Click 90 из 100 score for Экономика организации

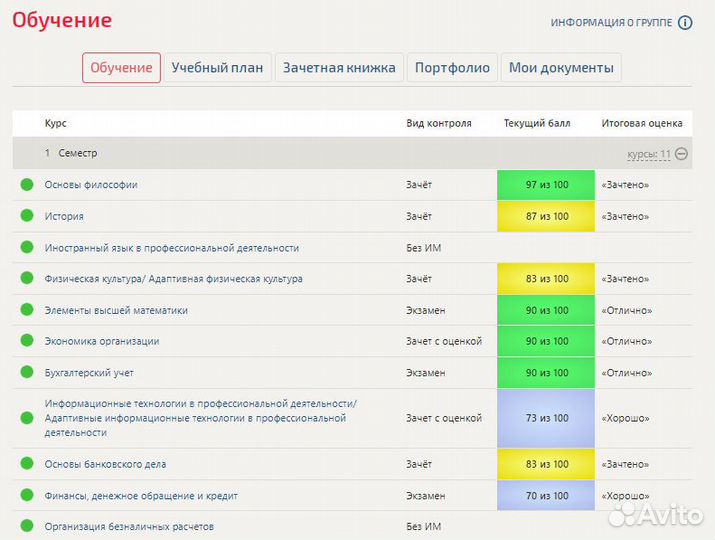coord(546,341)
